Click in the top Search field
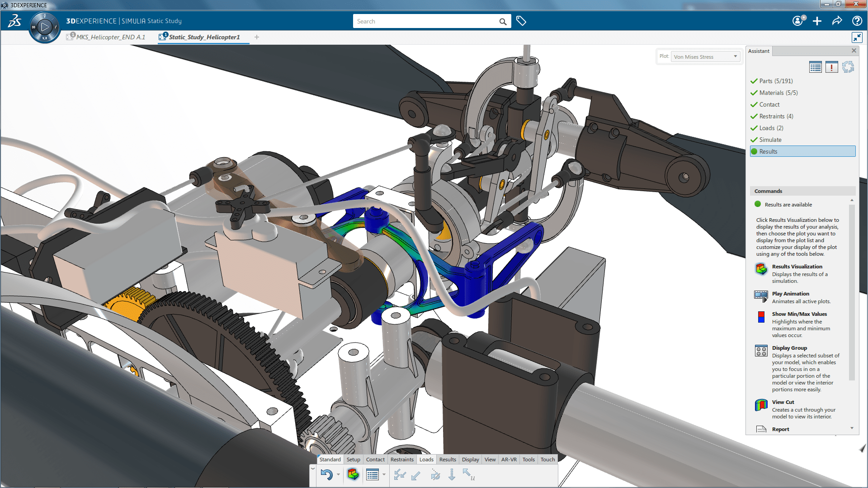Image resolution: width=868 pixels, height=488 pixels. [425, 21]
